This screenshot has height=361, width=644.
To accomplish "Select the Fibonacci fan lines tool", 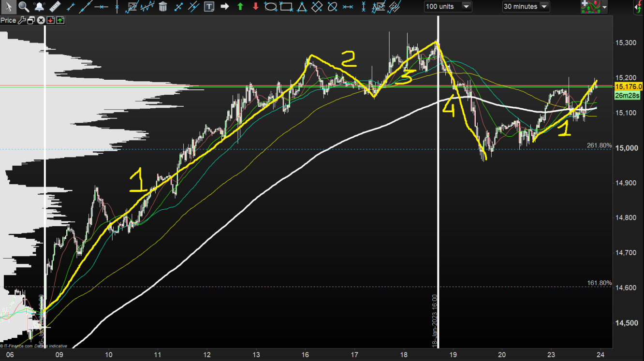I will 395,7.
